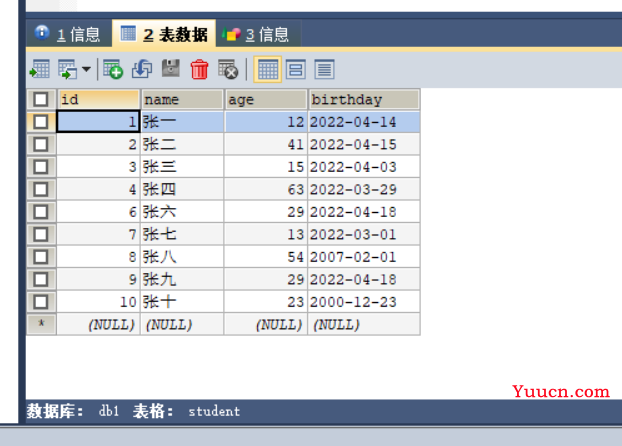Check the row checkbox for 张九
The image size is (622, 446).
tap(41, 279)
